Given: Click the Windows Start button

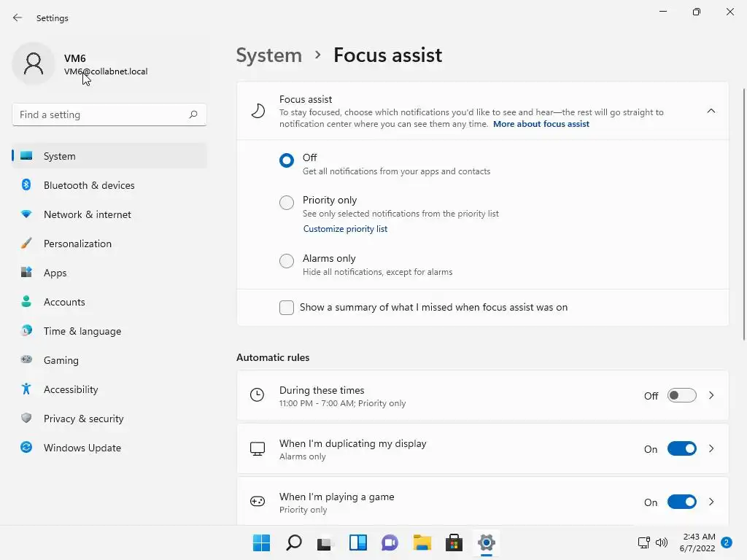Looking at the screenshot, I should point(261,542).
